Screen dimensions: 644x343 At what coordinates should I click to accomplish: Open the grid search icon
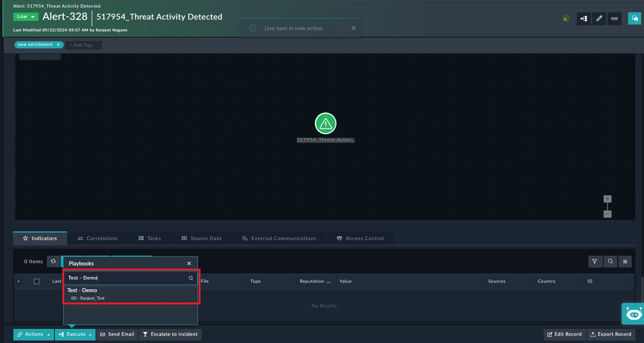[610, 261]
